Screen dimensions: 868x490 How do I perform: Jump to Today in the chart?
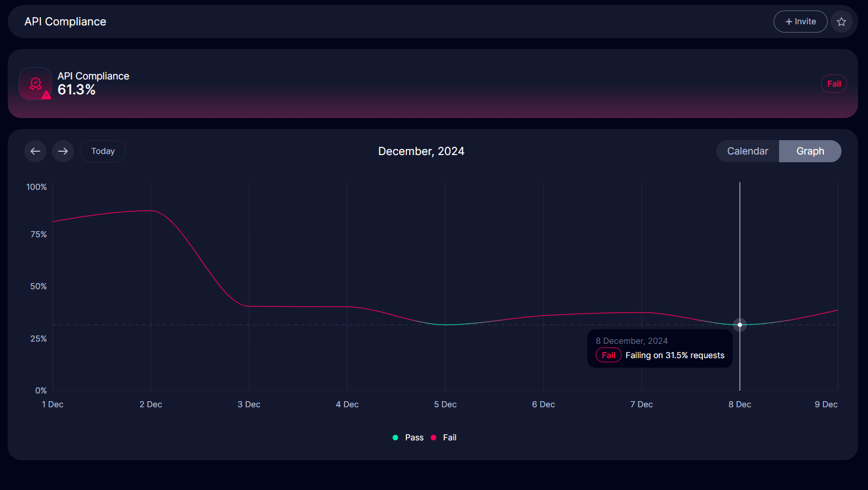click(103, 151)
